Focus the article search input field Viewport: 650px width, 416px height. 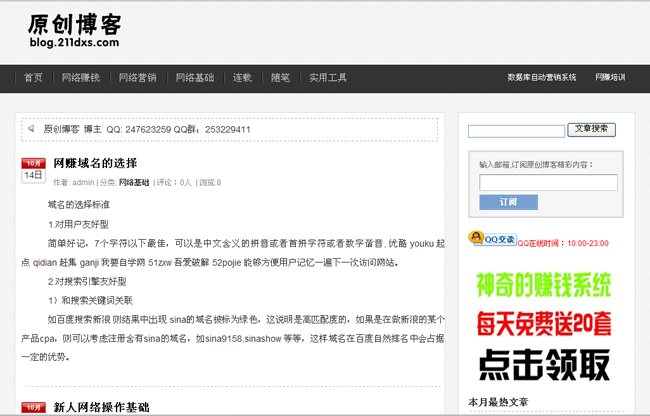pos(517,131)
